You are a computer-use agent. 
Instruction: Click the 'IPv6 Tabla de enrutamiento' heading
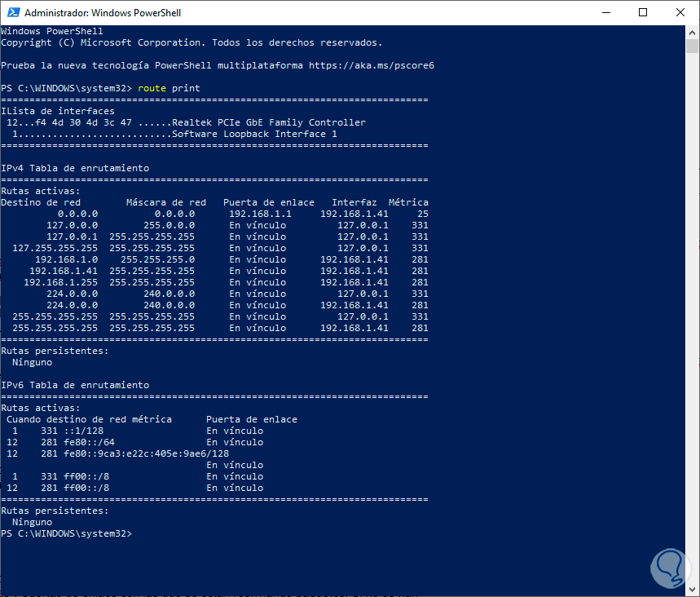[75, 385]
